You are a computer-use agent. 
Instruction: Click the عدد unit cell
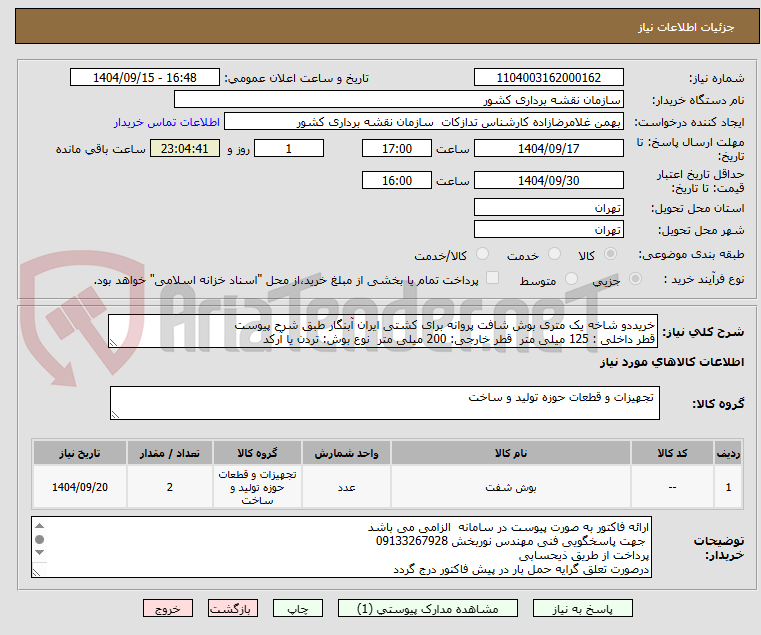click(346, 487)
